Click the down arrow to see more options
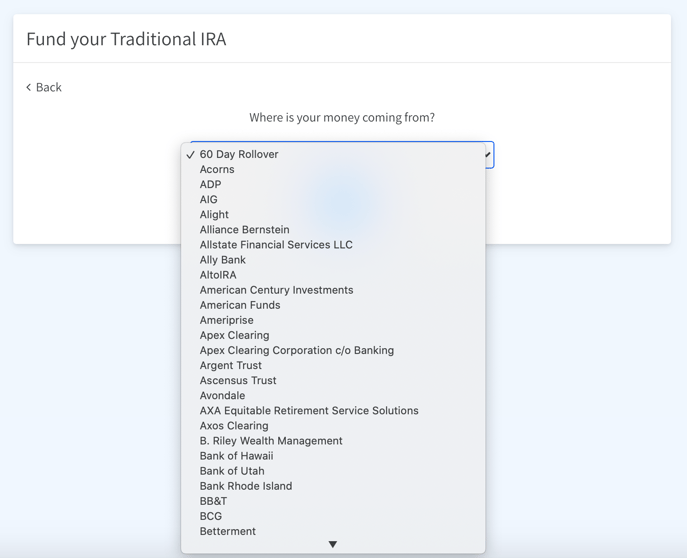The height and width of the screenshot is (558, 687). tap(333, 544)
